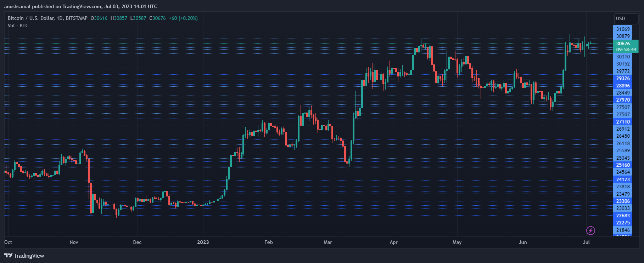Viewport: 644px width, 263px height.
Task: Click the Oct label on time axis
Action: click(8, 242)
